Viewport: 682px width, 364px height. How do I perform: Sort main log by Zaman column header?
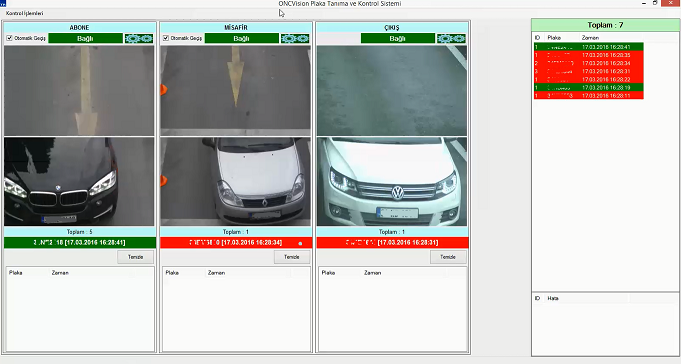(590, 38)
